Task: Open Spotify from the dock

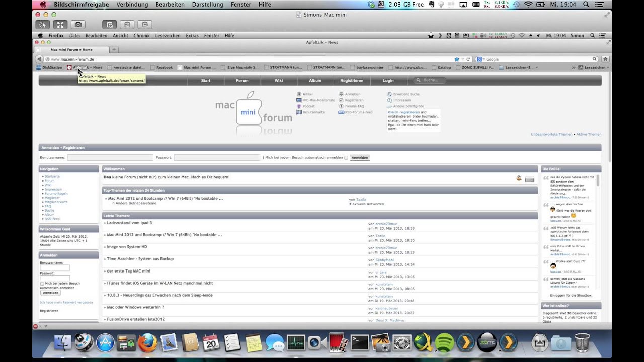Action: click(x=444, y=342)
